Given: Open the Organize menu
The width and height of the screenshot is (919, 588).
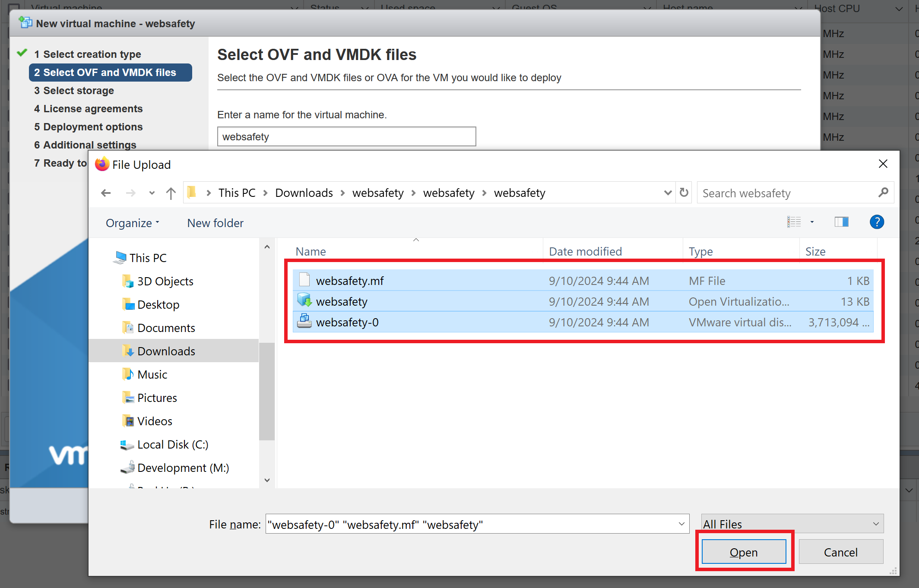Looking at the screenshot, I should click(133, 223).
